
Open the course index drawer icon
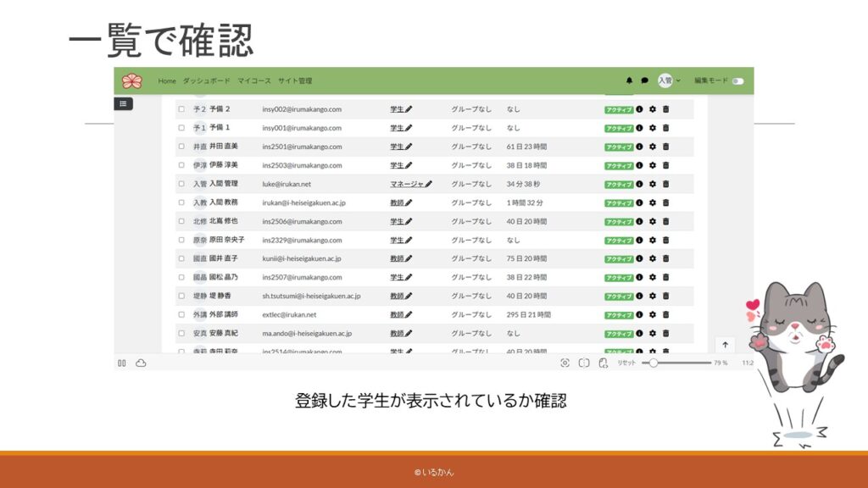(x=124, y=103)
